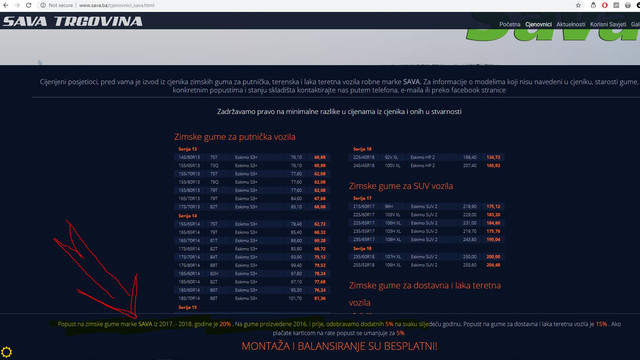Select the 155/65R13 tire size cell
Screen dimensions: 640x360
(189, 165)
